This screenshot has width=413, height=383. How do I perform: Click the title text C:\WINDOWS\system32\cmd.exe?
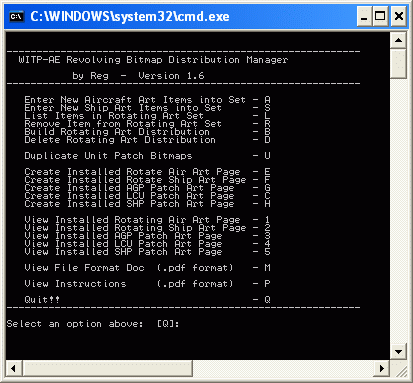pos(130,16)
